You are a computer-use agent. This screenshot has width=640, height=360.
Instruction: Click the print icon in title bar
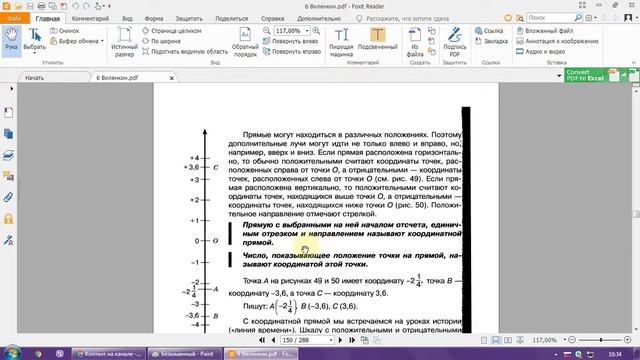coord(41,6)
